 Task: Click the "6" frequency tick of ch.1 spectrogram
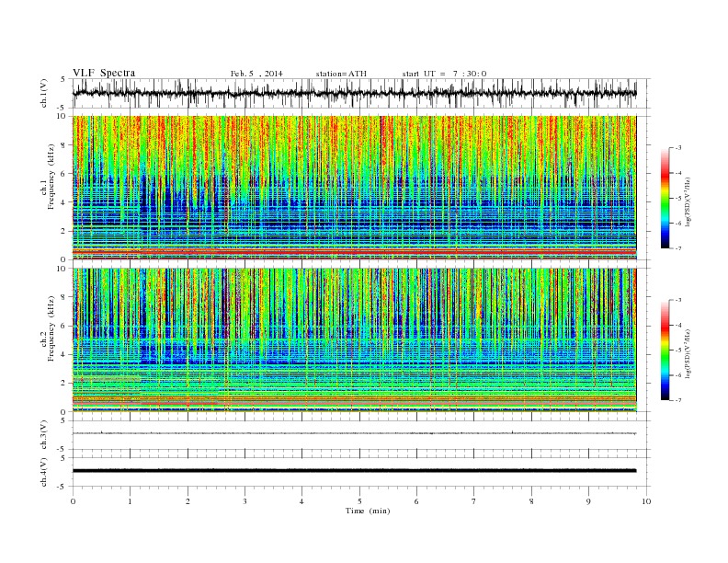click(64, 174)
